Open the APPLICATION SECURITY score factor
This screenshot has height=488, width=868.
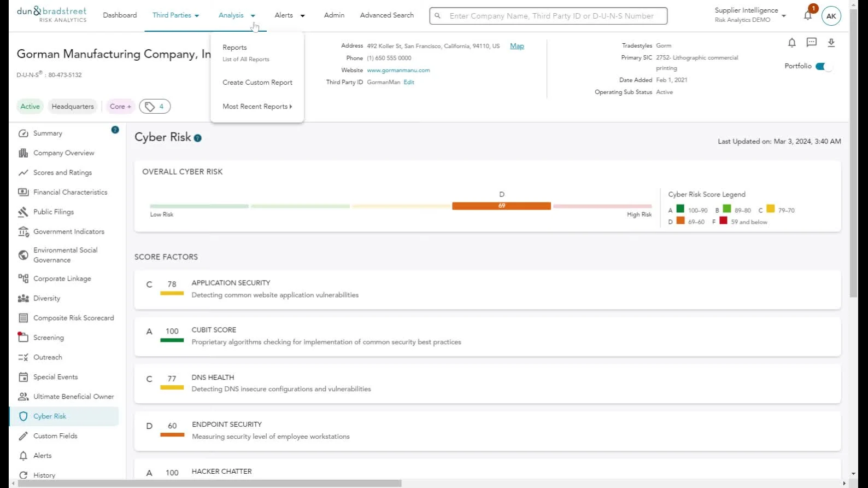[x=488, y=289]
